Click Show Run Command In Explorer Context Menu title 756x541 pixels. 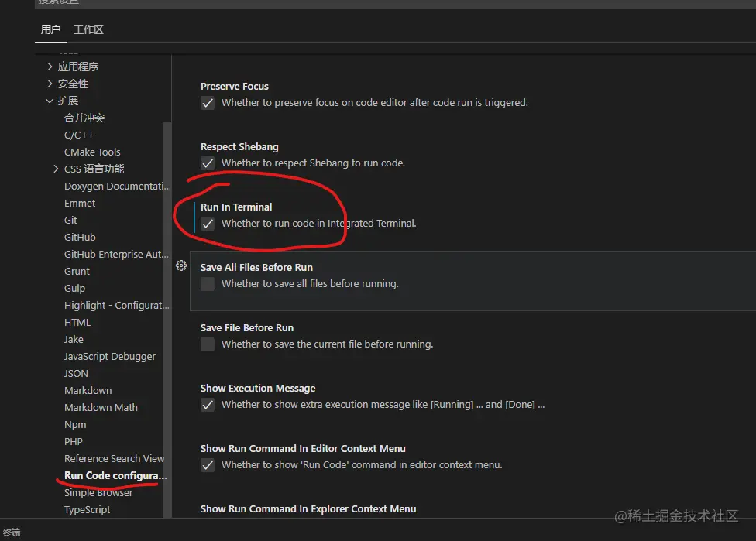coord(308,508)
